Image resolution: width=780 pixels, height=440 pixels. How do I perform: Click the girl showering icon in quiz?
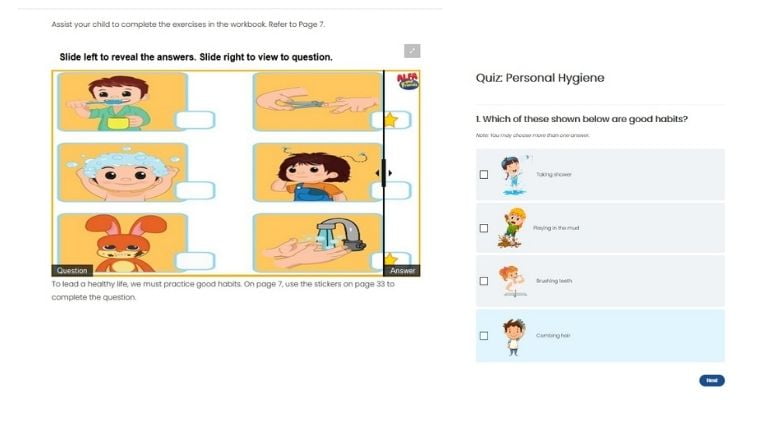point(514,175)
